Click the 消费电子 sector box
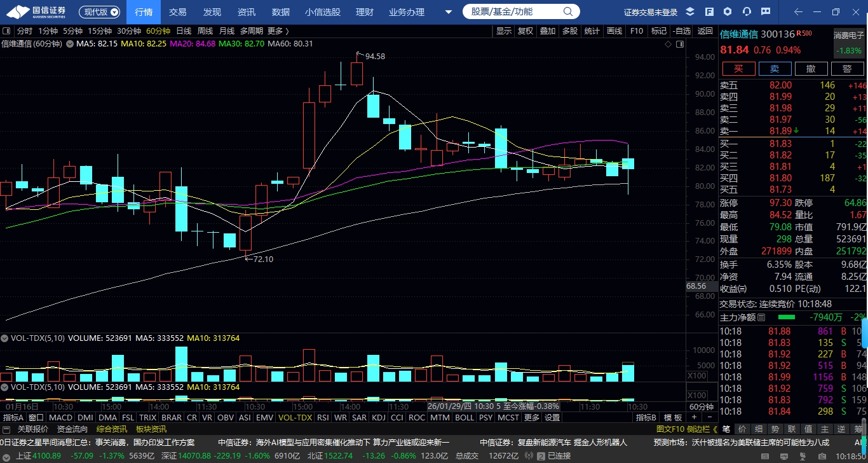Screen dimensions: 868x463 (x=849, y=43)
